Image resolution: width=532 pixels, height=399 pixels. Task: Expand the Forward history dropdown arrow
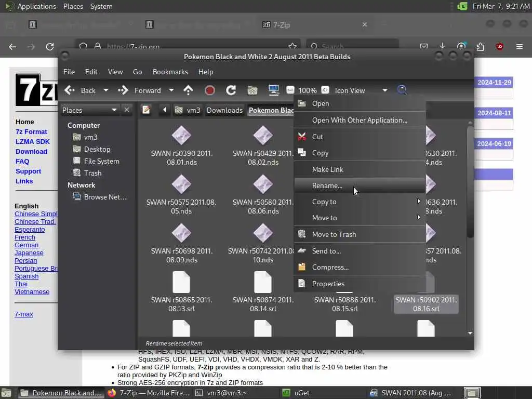pos(171,90)
